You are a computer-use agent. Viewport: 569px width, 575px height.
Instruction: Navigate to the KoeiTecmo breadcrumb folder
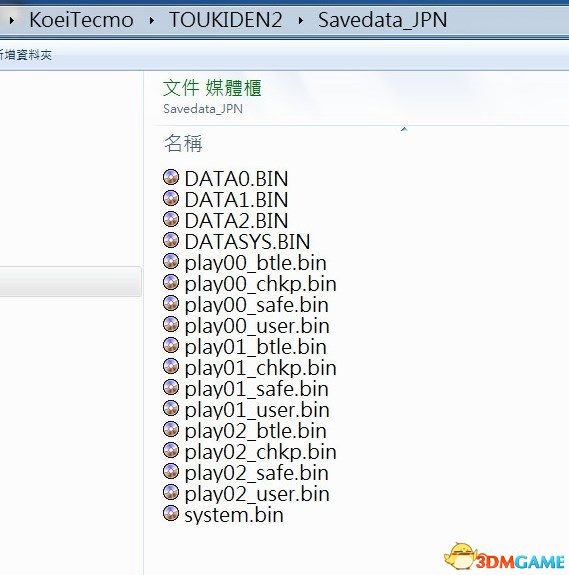point(81,20)
